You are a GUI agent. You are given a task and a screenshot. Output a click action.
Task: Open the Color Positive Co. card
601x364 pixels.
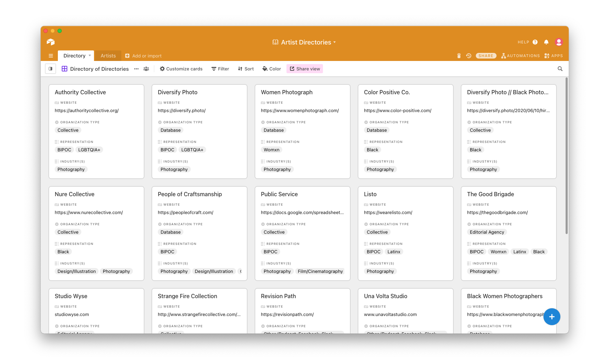[406, 131]
